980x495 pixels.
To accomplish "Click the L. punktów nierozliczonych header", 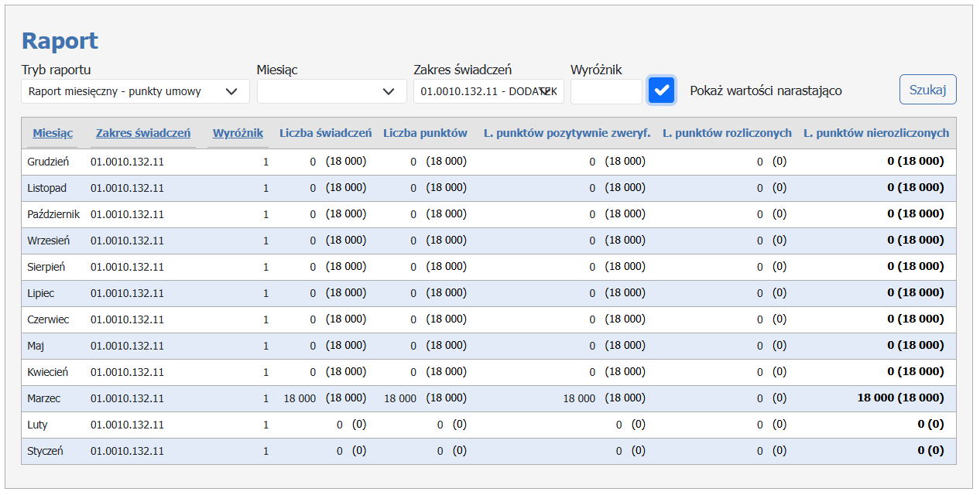I will (875, 133).
